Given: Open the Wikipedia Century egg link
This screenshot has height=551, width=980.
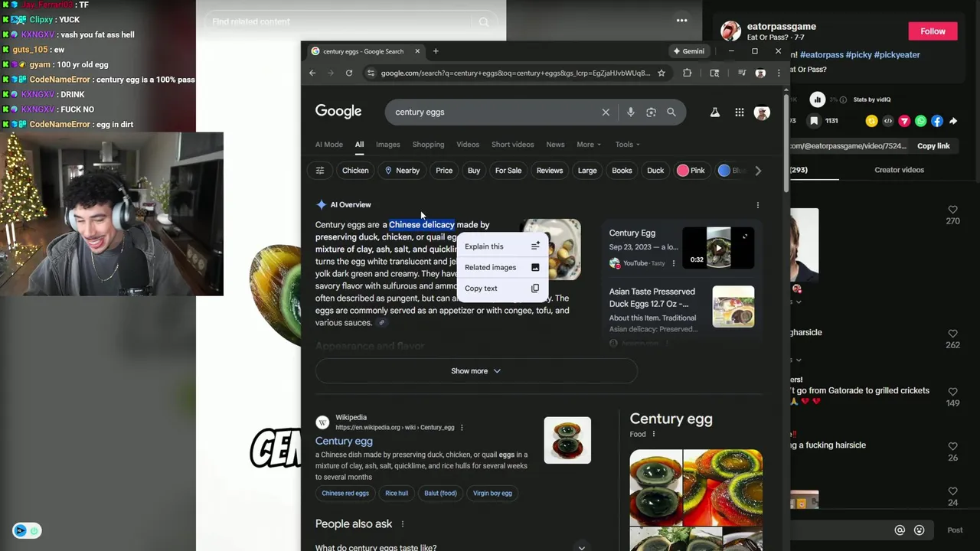Looking at the screenshot, I should tap(344, 442).
